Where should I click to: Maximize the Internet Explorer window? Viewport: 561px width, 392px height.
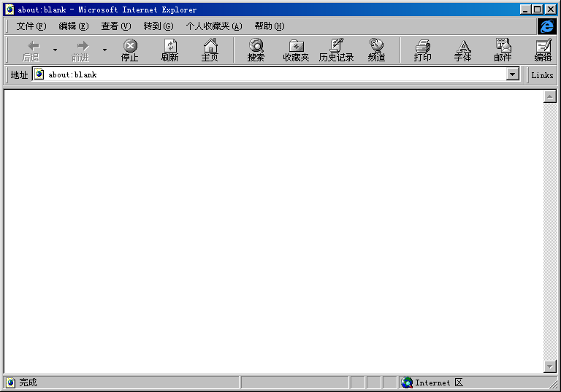(538, 9)
